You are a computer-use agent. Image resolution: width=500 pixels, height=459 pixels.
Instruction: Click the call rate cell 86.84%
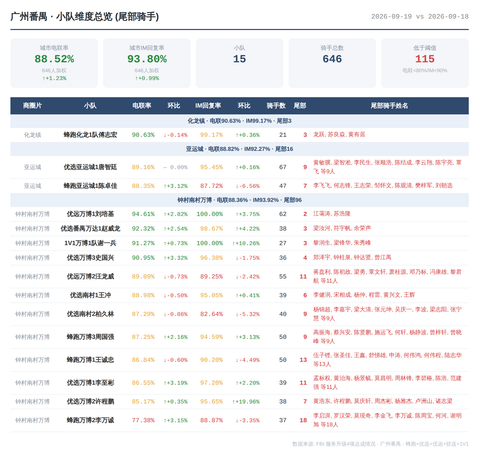pos(143,360)
